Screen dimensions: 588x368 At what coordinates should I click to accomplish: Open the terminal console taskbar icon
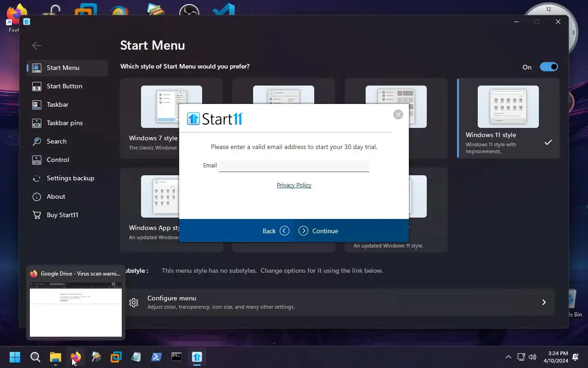click(177, 357)
